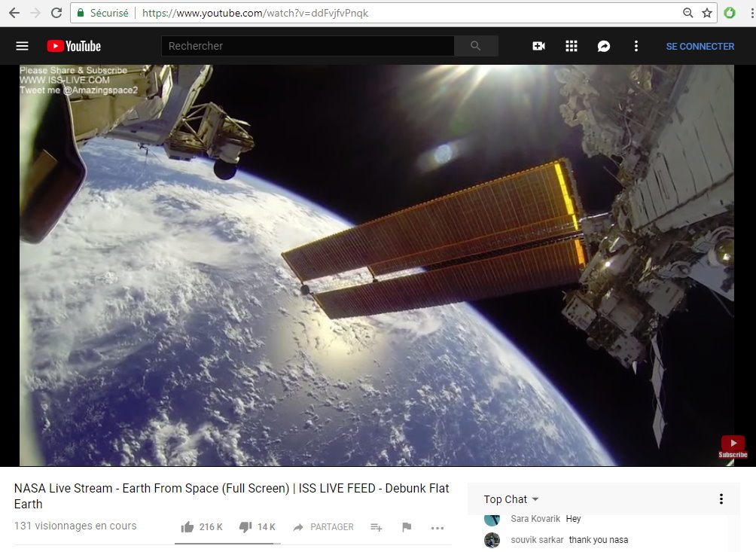Click the search magnifier button
Screen dimensions: 756x552
pos(476,46)
